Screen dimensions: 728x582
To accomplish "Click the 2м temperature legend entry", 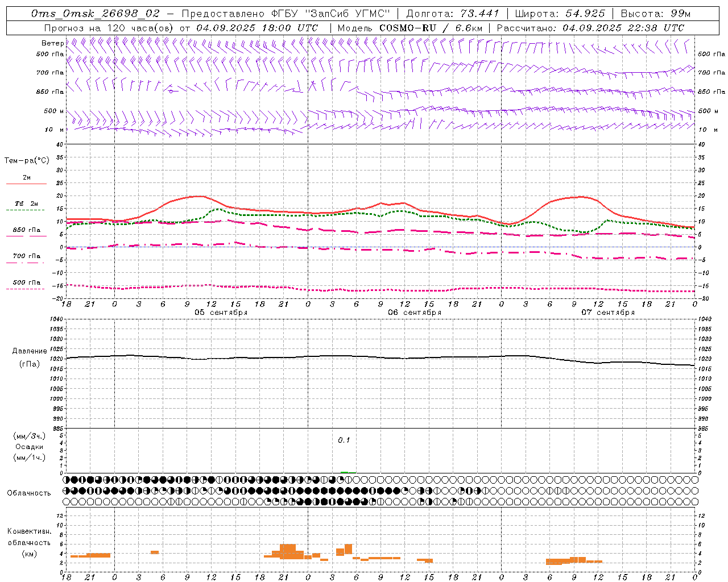I will 26,178.
